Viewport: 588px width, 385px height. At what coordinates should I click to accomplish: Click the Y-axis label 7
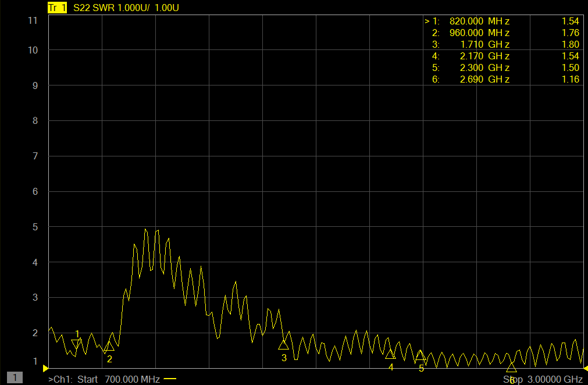35,156
